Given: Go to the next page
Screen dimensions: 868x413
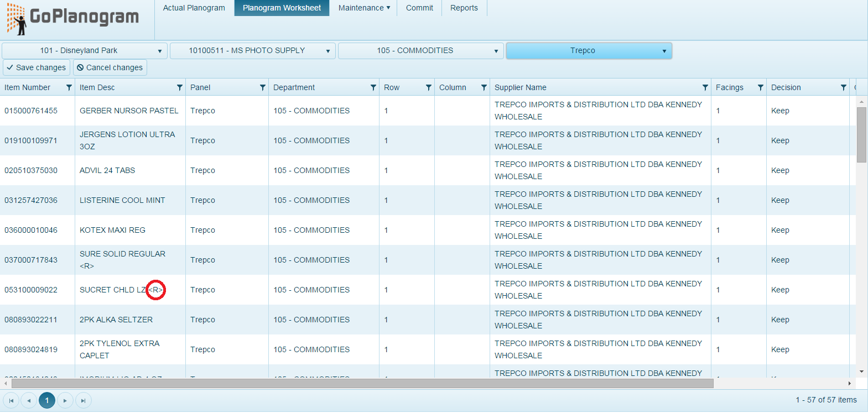Looking at the screenshot, I should (65, 400).
